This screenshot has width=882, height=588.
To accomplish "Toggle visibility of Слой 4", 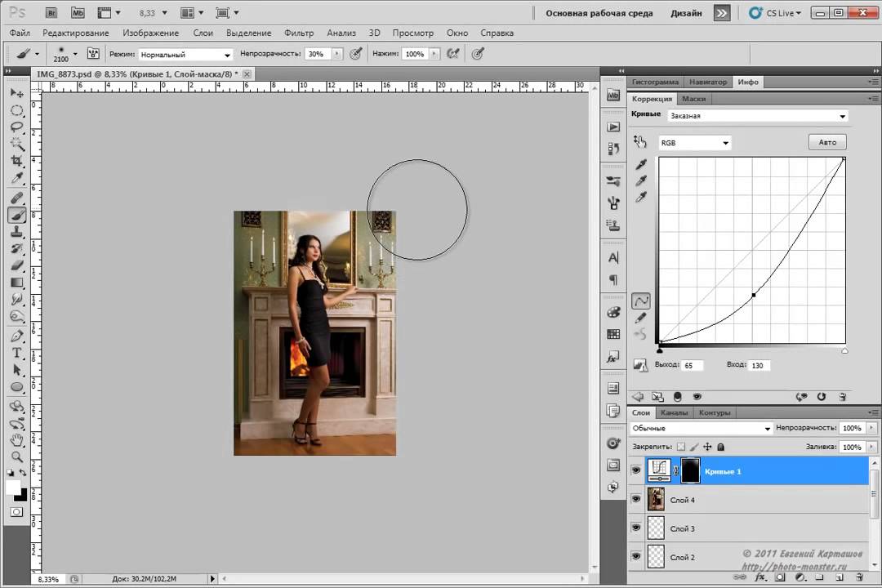I will 636,500.
